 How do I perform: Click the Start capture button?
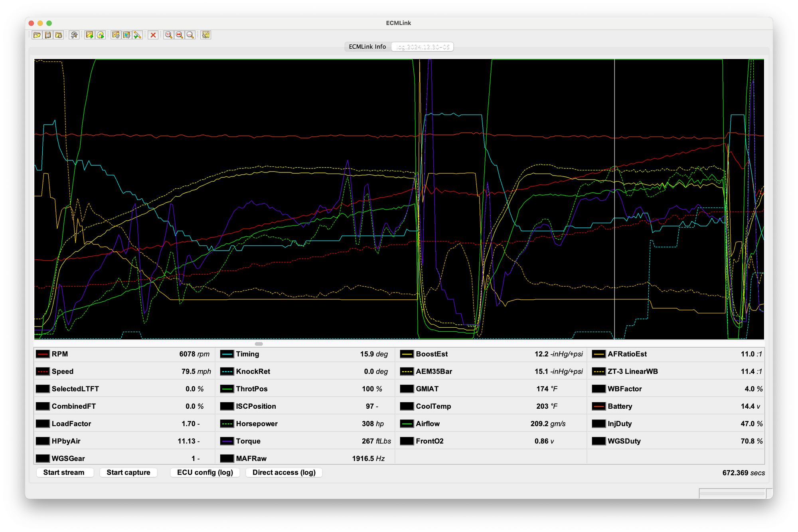coord(128,473)
